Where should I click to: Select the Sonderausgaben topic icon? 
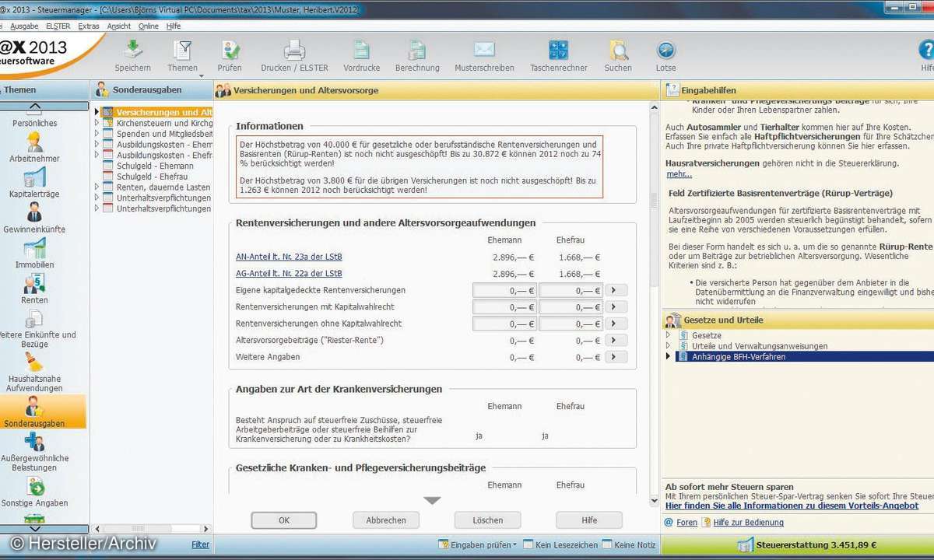click(35, 406)
